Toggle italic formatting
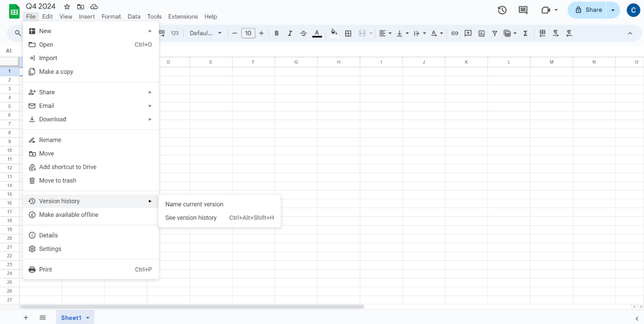Image resolution: width=644 pixels, height=324 pixels. (290, 33)
